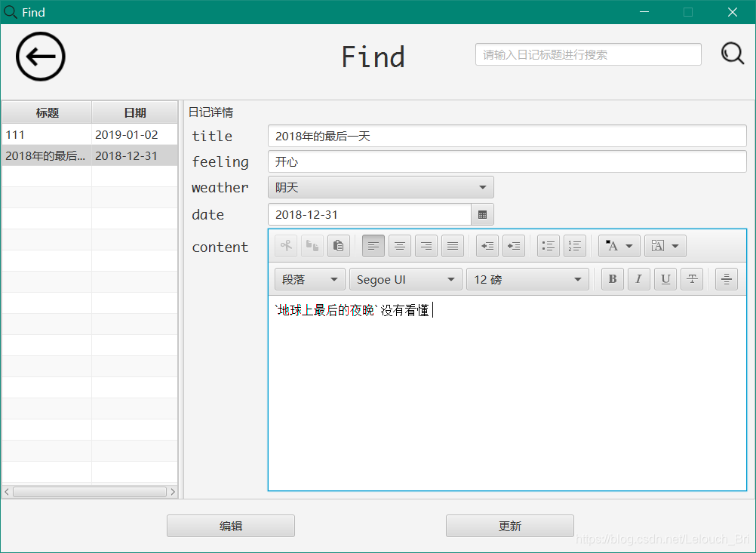Decrease paragraph indent (outdent)

pos(487,246)
